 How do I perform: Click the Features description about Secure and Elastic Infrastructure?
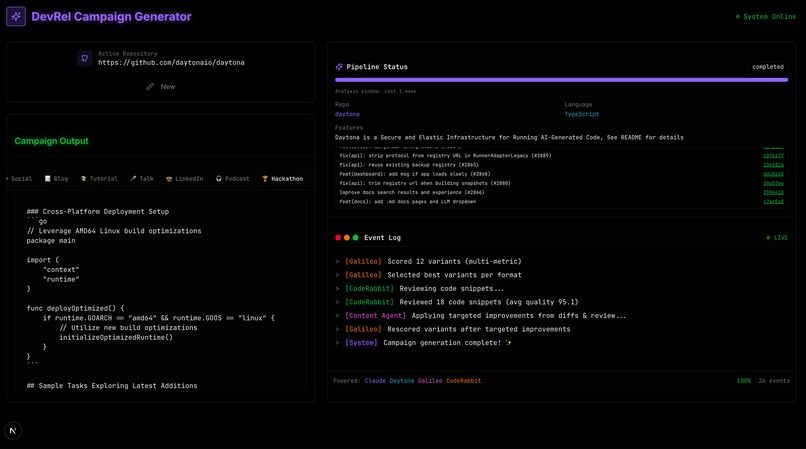pyautogui.click(x=509, y=138)
